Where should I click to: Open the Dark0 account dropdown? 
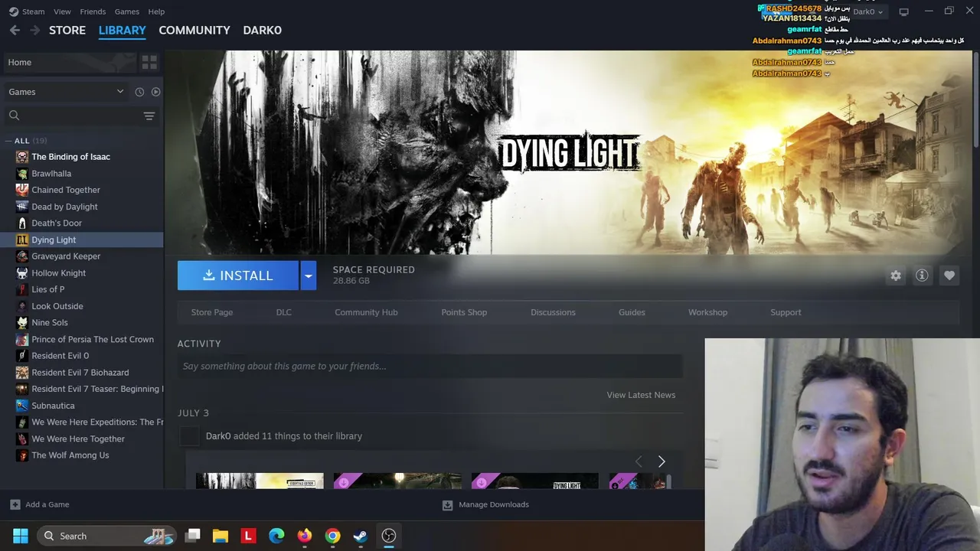pyautogui.click(x=867, y=11)
